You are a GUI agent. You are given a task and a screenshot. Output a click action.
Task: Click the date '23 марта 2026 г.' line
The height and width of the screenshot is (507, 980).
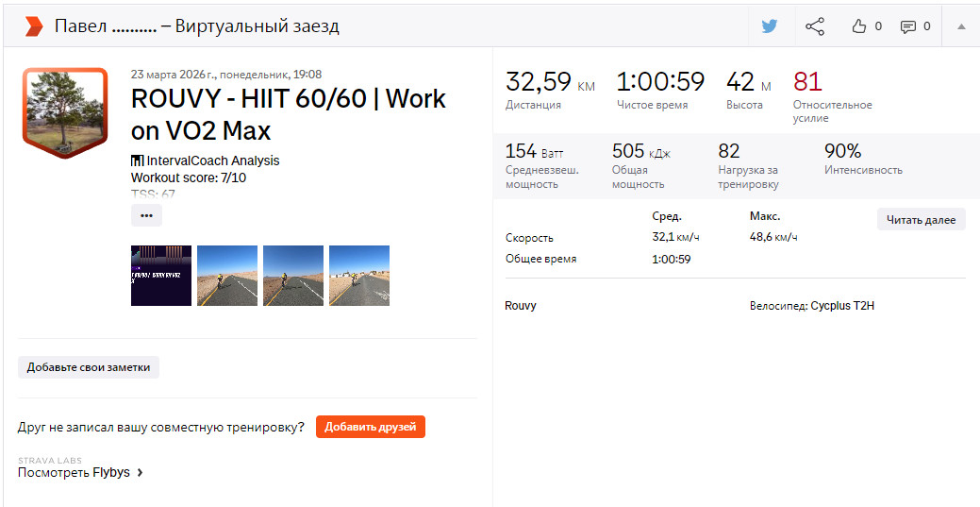[226, 75]
